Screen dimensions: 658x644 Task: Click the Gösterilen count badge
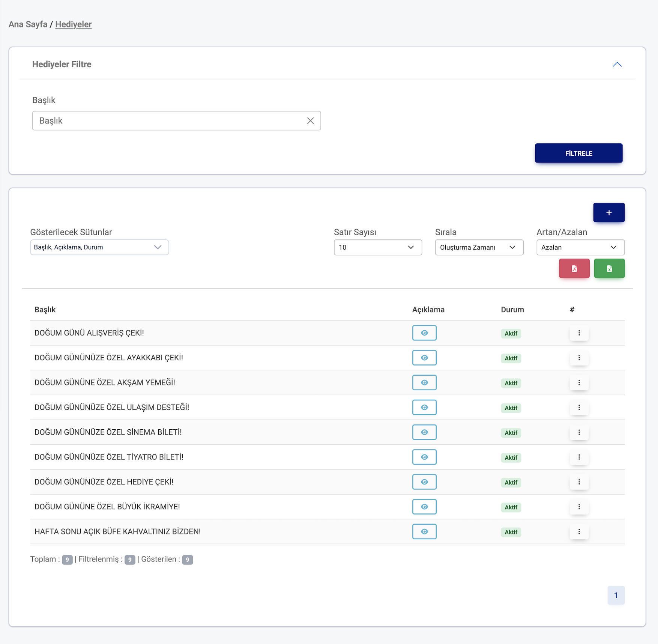click(188, 560)
